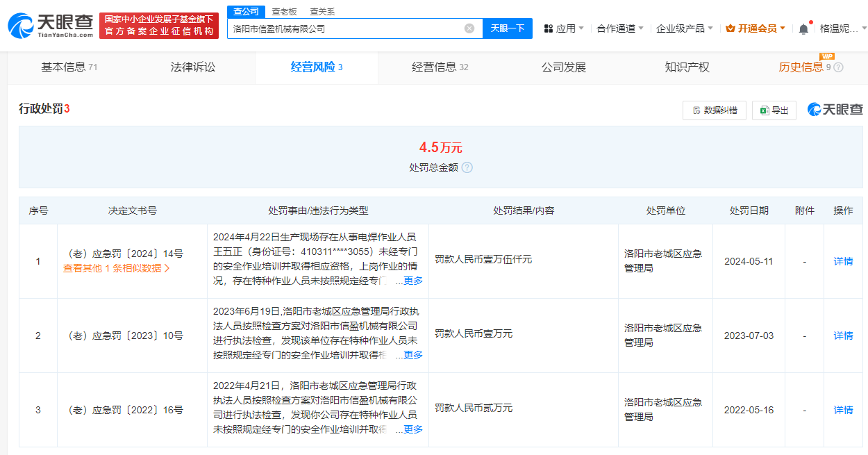Click 查看其他1条相似数据 link
This screenshot has width=868, height=455.
point(116,268)
